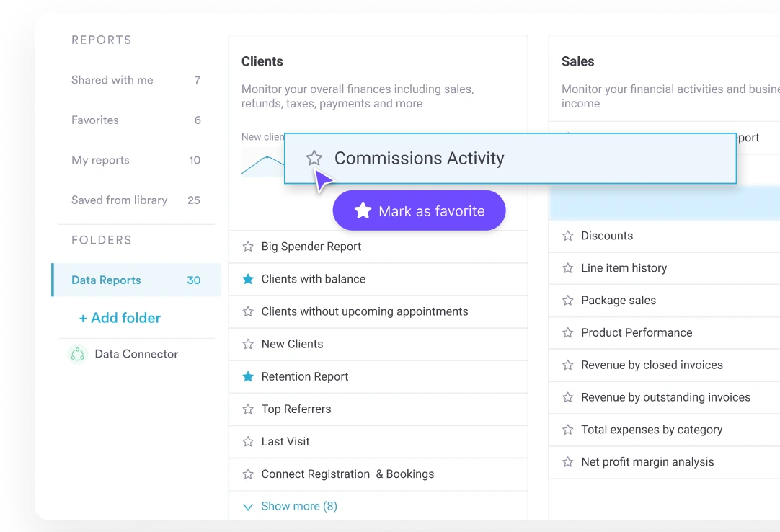The height and width of the screenshot is (532, 780).
Task: Click the chevron next to Show more
Action: click(248, 507)
